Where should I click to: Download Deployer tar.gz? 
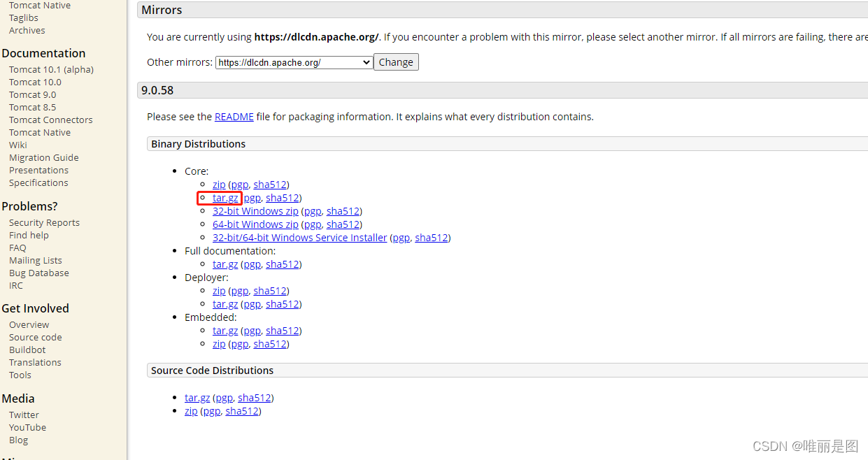point(225,304)
